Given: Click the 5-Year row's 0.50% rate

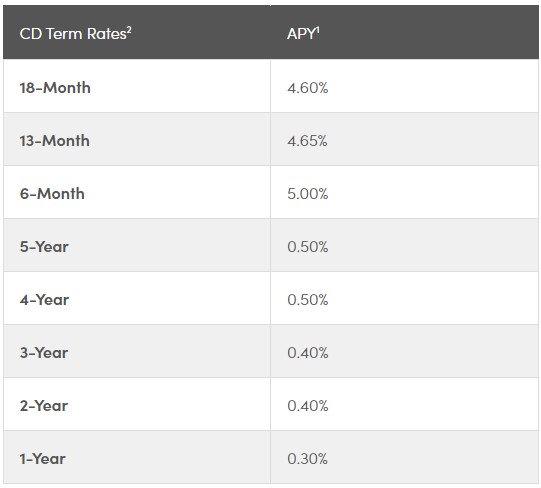Looking at the screenshot, I should tap(308, 247).
